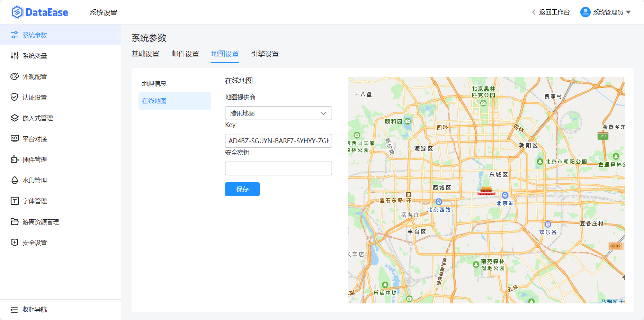644x320 pixels.
Task: Click the 西城区 label on map
Action: coord(442,188)
